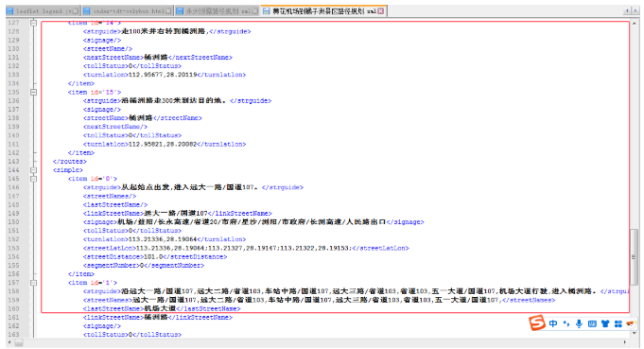Collapse item id='0' fold at line 145
Image resolution: width=644 pixels, height=349 pixels.
34,179
